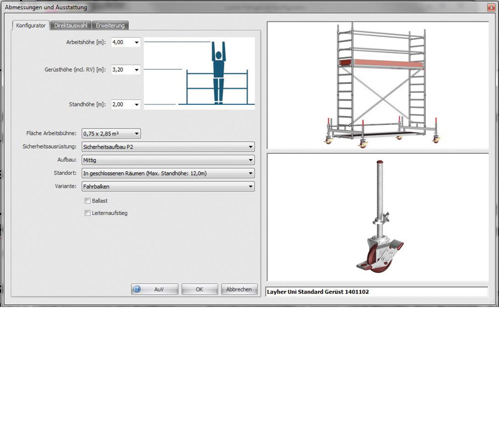499x448 pixels.
Task: Switch to the Direktauswahl tab
Action: 71,26
